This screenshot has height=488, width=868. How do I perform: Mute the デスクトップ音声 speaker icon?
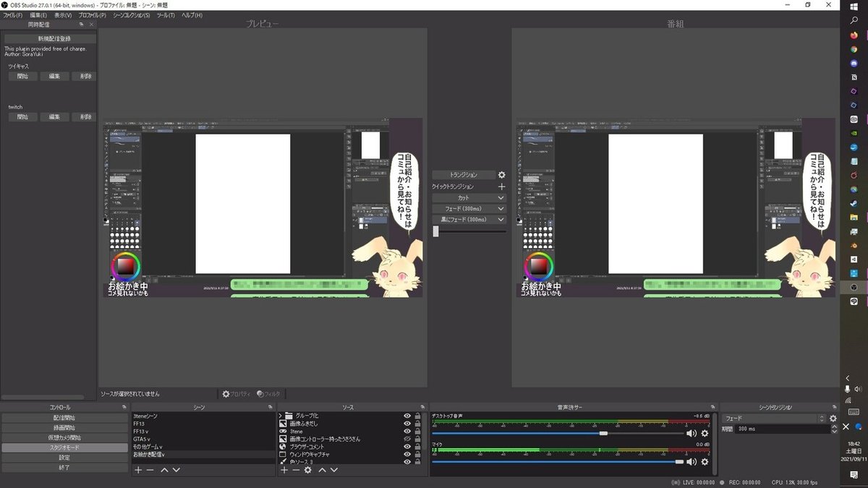point(691,433)
